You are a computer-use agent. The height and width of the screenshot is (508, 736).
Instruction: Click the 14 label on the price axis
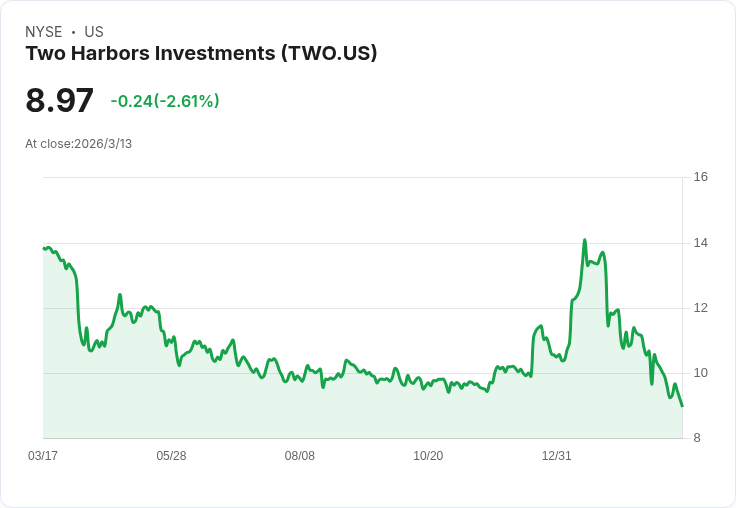point(700,243)
